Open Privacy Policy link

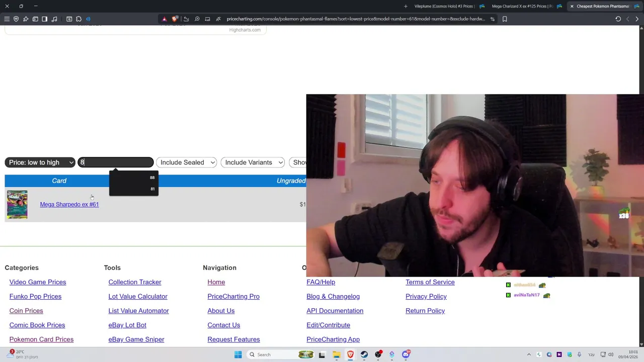click(x=426, y=296)
